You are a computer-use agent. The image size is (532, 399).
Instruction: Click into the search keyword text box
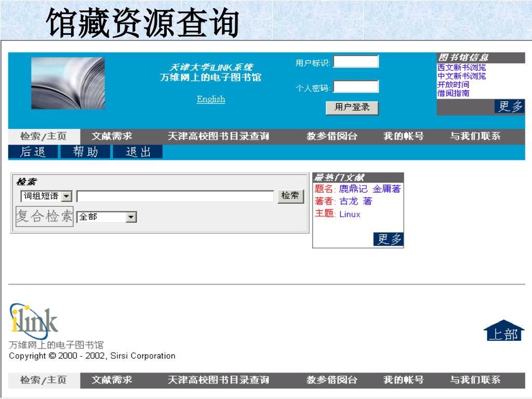[176, 196]
